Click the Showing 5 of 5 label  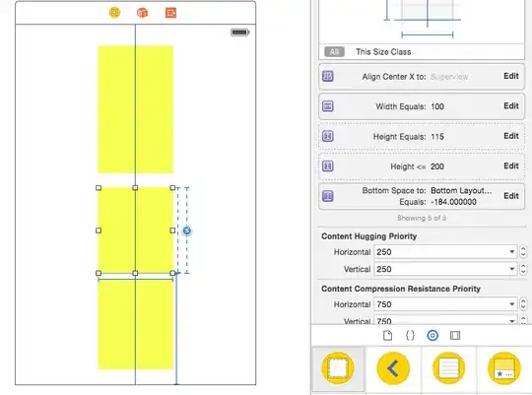(422, 218)
